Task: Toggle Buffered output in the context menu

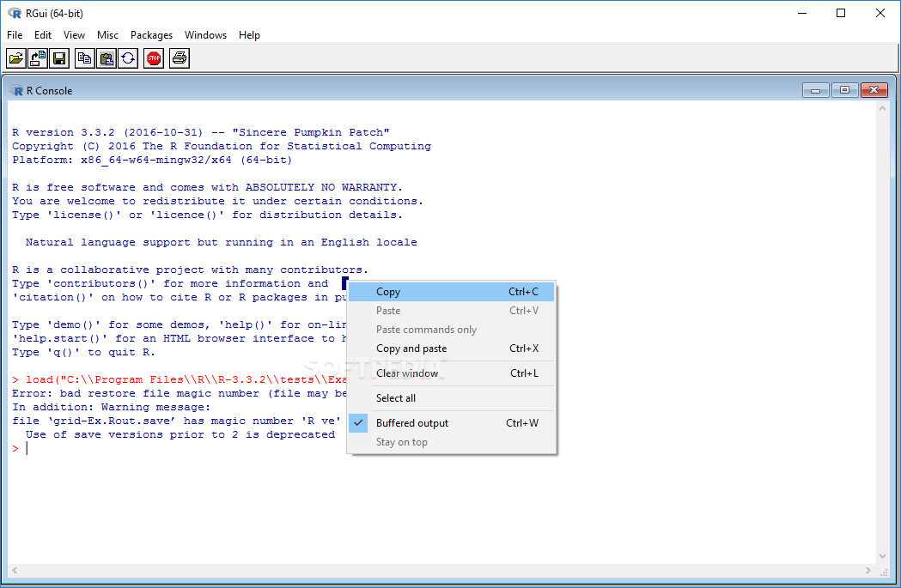Action: [x=412, y=423]
